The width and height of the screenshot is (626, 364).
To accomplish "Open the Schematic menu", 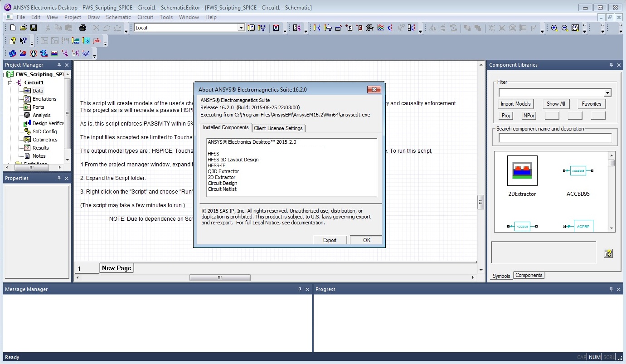I will (x=118, y=17).
